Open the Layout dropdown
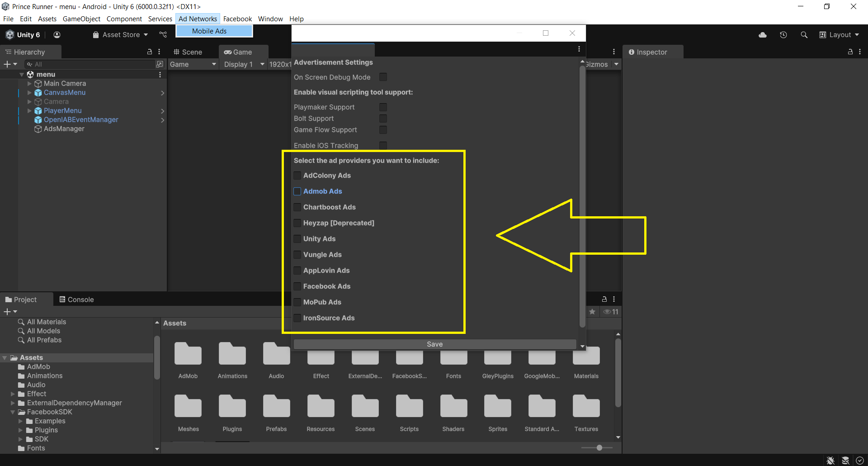Image resolution: width=868 pixels, height=466 pixels. point(839,35)
